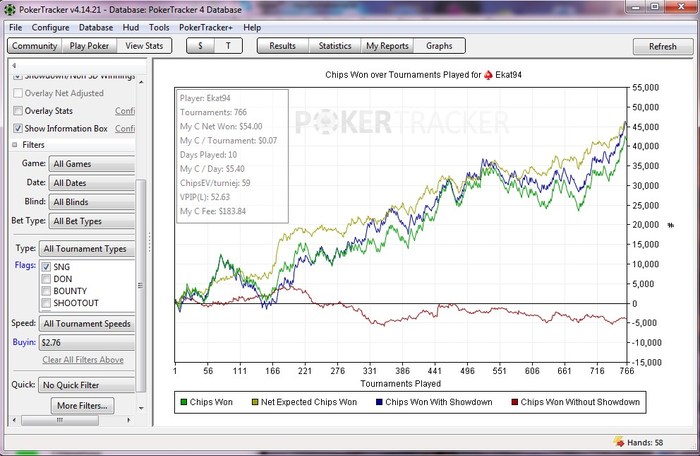Click horizontal scrollbar left arrow

click(x=14, y=420)
